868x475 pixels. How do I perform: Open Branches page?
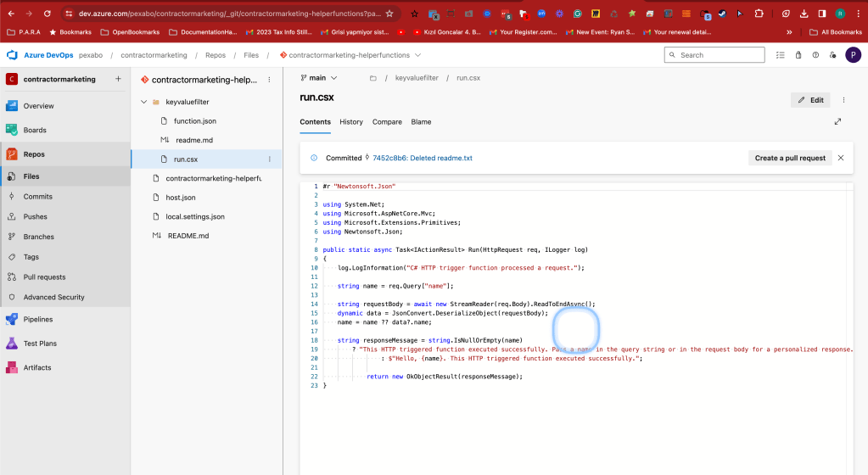pyautogui.click(x=38, y=237)
